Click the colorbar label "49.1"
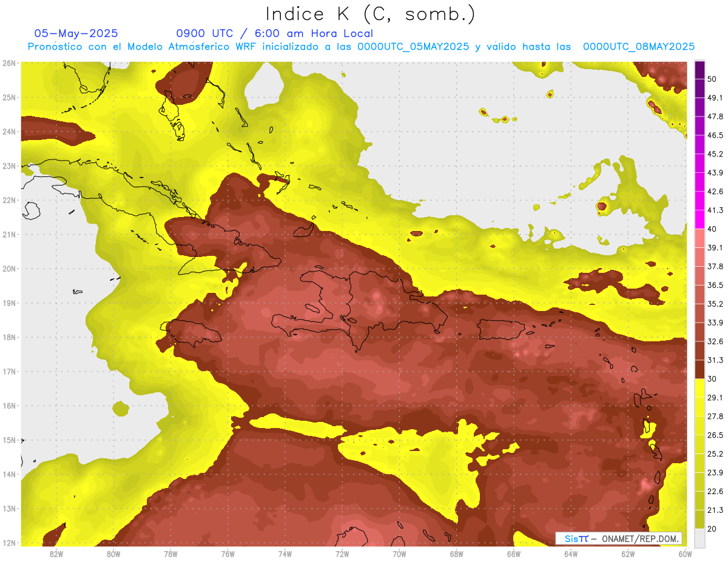 point(715,98)
